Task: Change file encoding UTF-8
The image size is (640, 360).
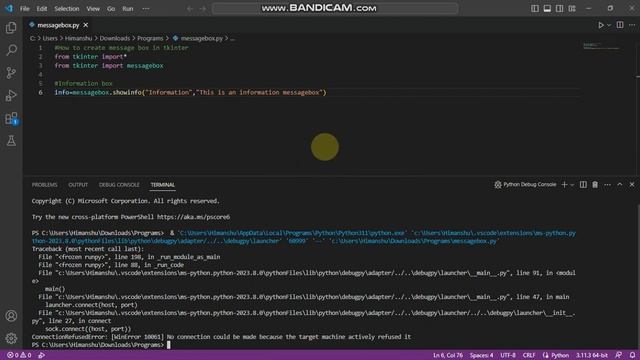Action: (x=508, y=355)
